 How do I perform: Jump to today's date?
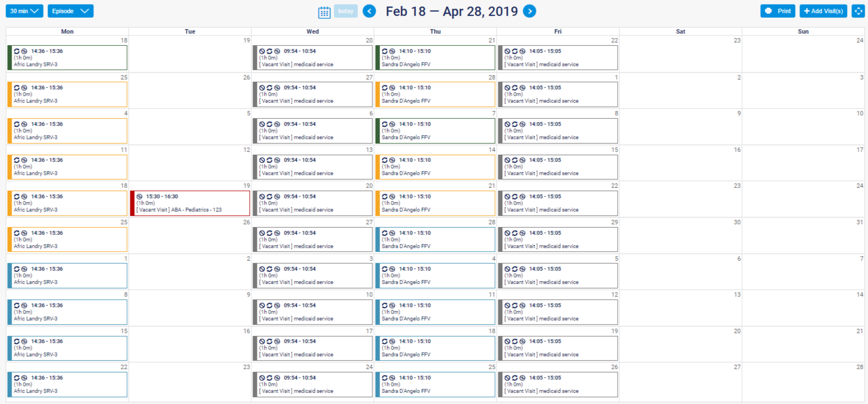click(346, 11)
